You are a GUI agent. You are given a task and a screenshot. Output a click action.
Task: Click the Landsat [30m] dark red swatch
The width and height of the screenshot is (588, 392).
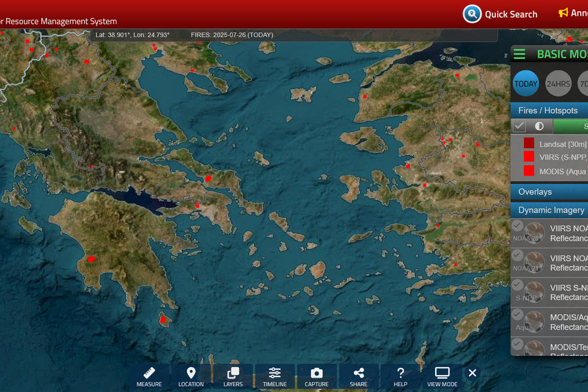(529, 143)
